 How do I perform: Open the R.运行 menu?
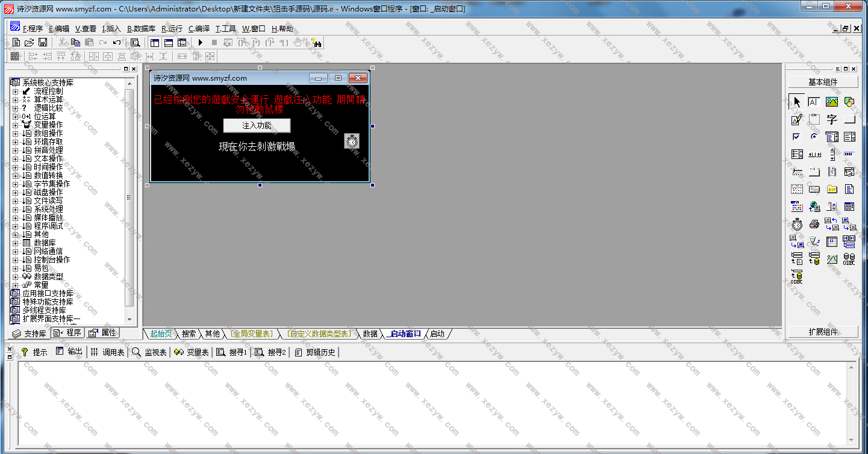point(172,29)
